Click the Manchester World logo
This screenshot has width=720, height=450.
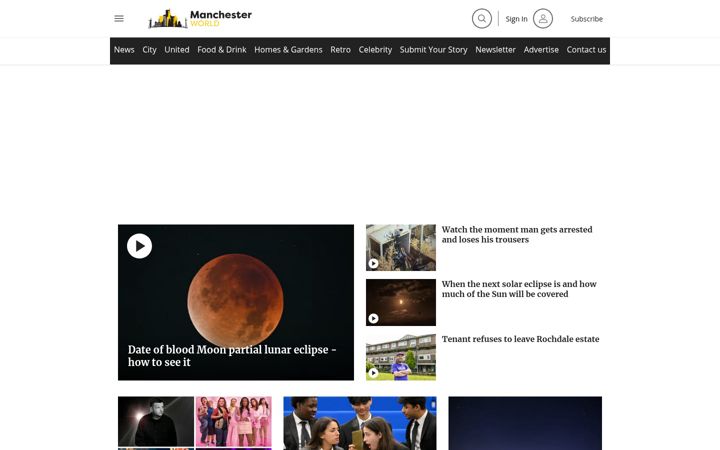coord(200,19)
